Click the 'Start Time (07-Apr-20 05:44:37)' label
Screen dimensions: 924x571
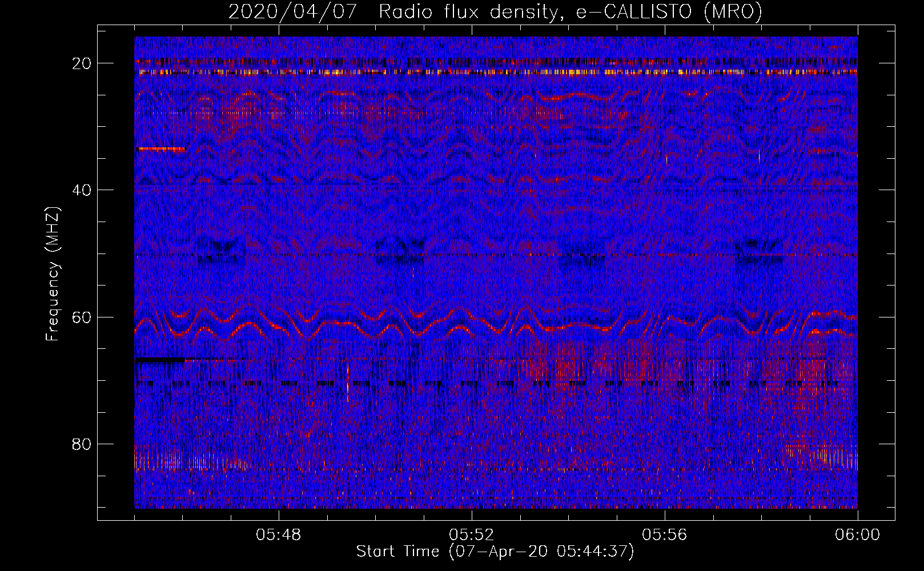pos(495,552)
